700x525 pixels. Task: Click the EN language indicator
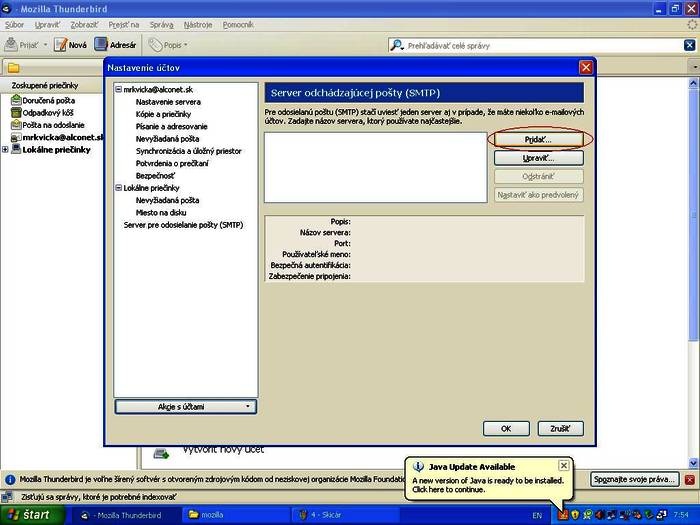537,515
